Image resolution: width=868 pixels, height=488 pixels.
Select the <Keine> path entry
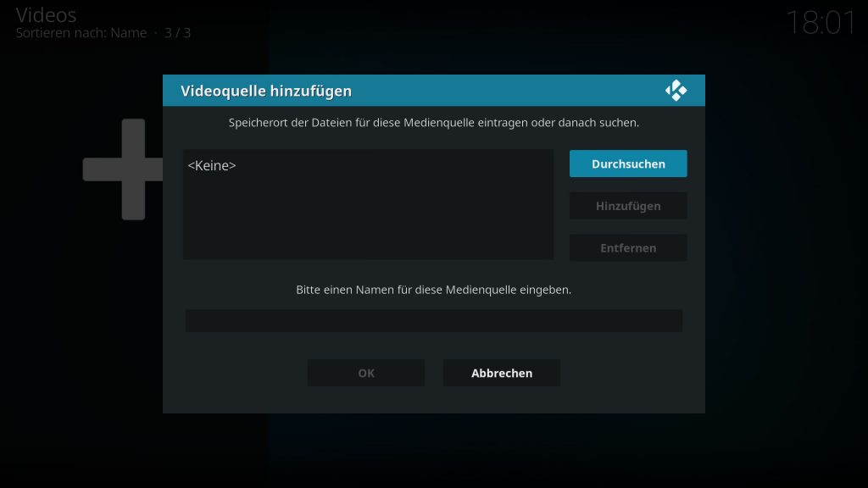(368, 165)
